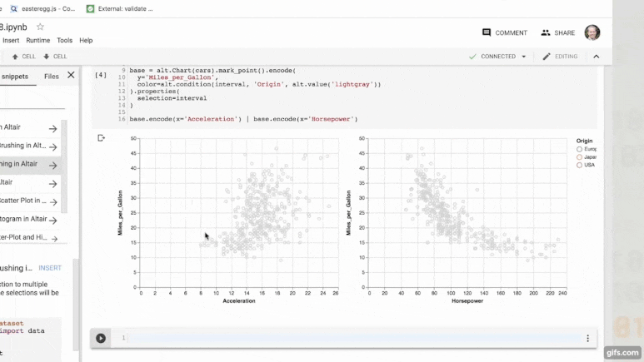
Task: Open the Scatter Plot snippet arrow
Action: pos(52,201)
